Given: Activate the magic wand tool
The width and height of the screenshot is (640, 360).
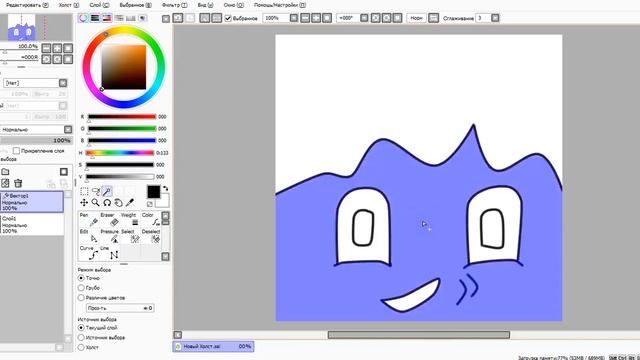Looking at the screenshot, I should point(107,191).
